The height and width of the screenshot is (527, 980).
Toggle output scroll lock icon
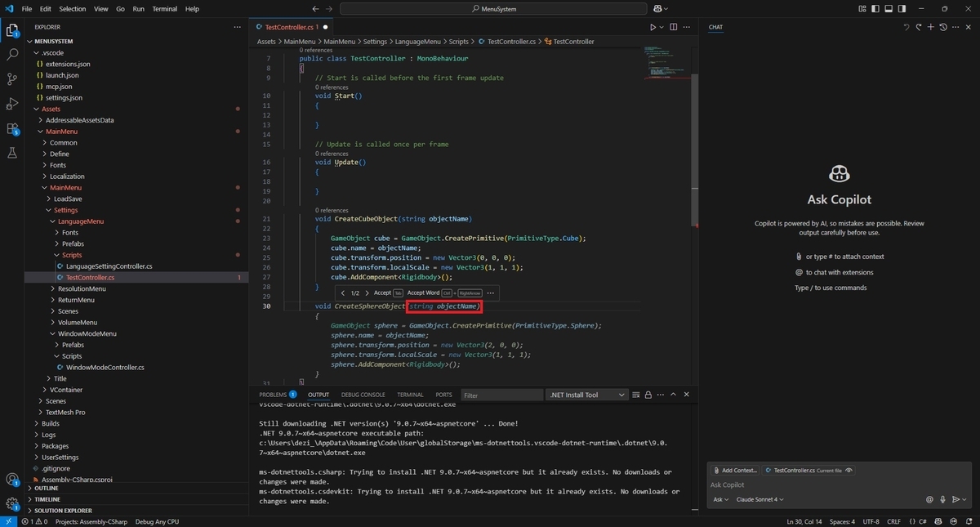coord(648,395)
